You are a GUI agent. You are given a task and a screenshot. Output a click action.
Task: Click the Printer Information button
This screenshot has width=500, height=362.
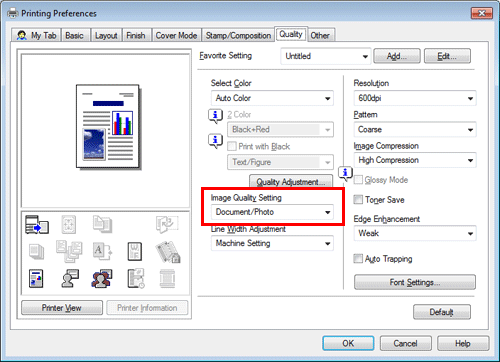147,308
